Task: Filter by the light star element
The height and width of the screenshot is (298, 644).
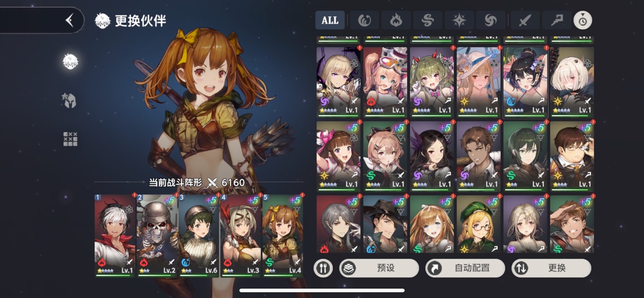Action: 459,20
